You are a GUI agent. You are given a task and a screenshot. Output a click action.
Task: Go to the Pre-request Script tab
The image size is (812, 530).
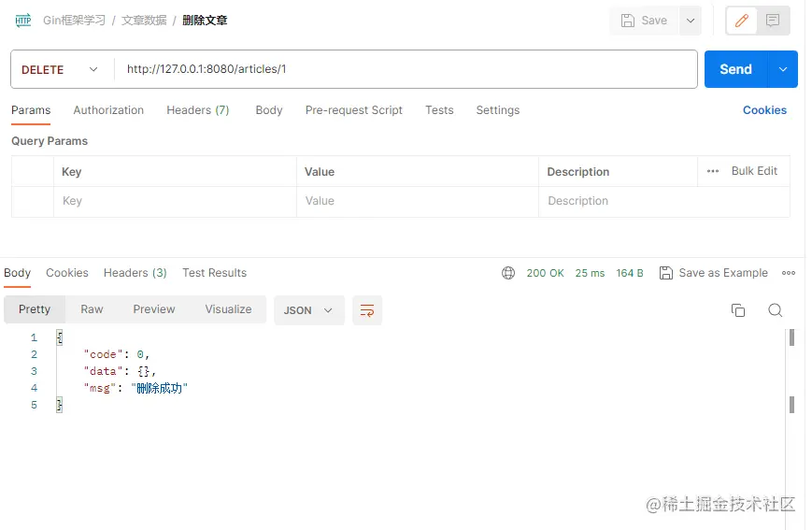coord(354,110)
